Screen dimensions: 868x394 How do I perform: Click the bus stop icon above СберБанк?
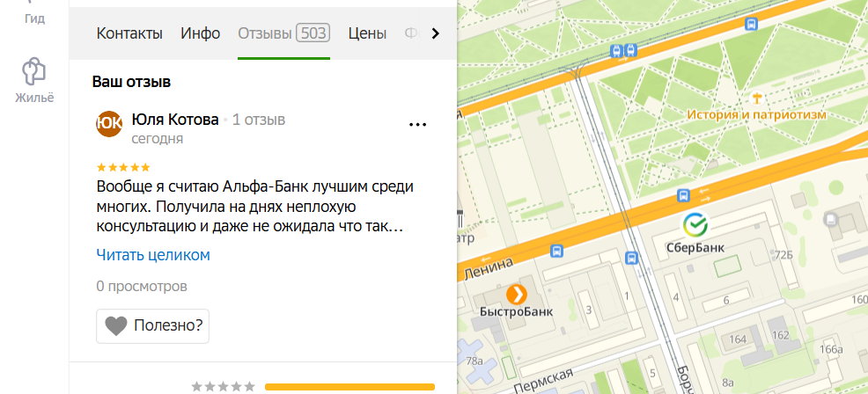[684, 196]
